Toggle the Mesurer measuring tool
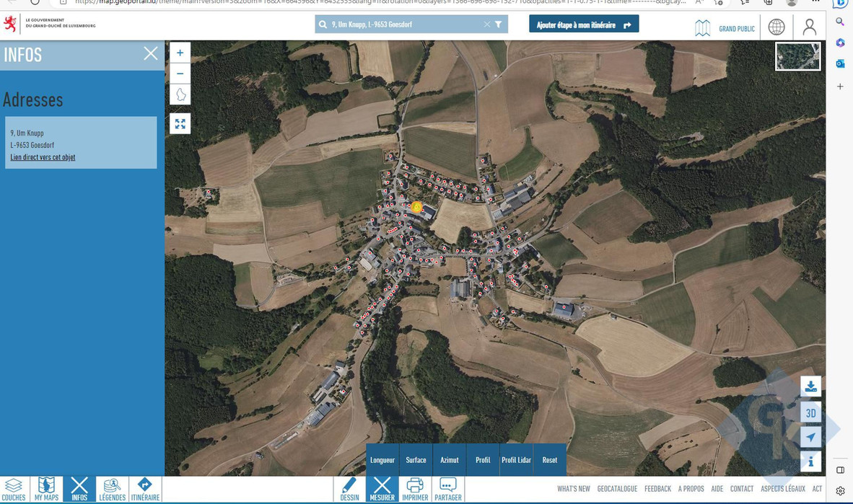Screen dimensions: 853x504 (x=382, y=489)
